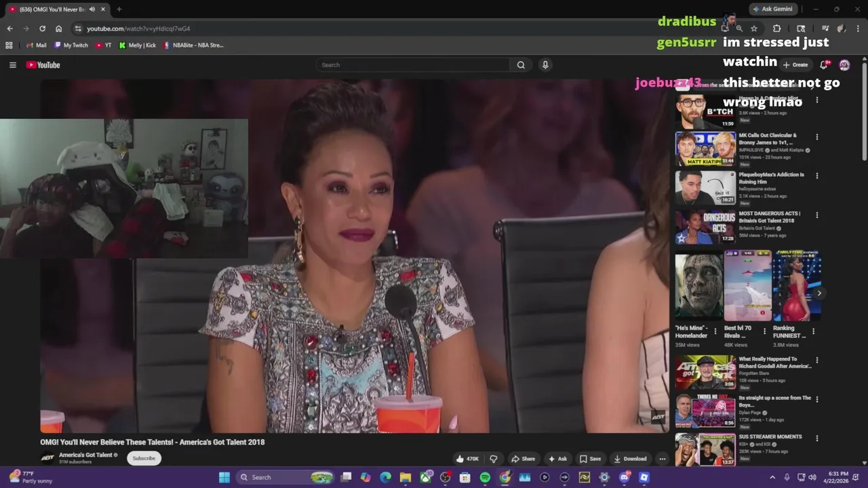
Task: Open the Mail bookmark
Action: [x=37, y=45]
